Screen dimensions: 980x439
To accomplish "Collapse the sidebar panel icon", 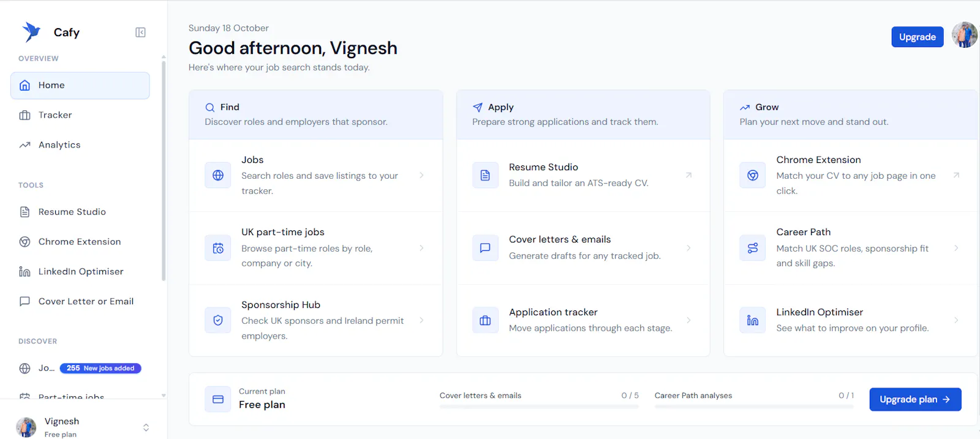I will pos(140,32).
